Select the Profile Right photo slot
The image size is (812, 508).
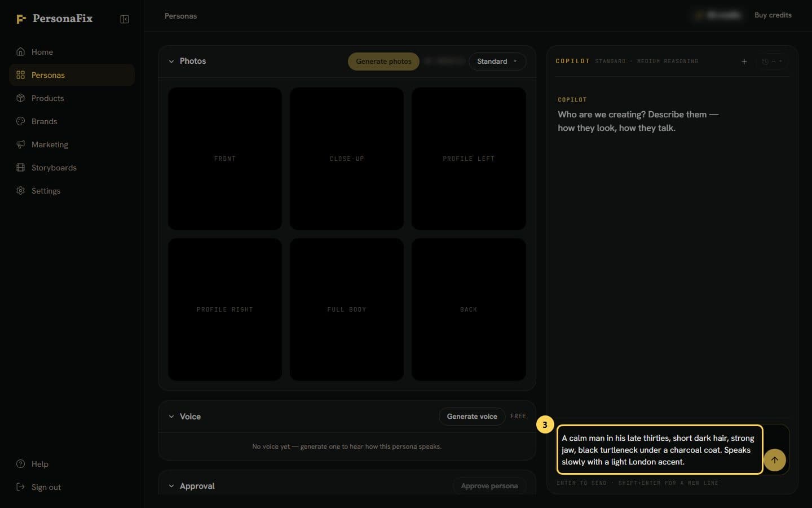[x=225, y=309]
